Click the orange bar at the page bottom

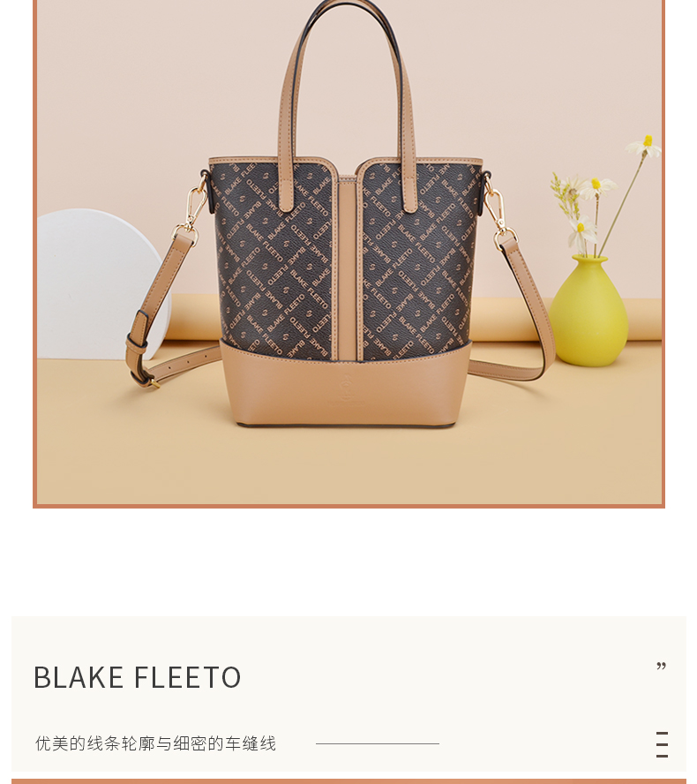pos(348,781)
